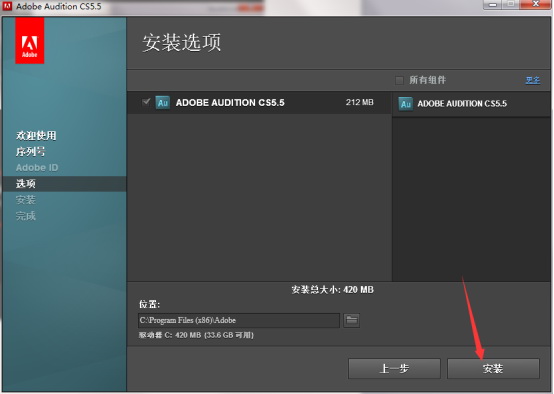
Task: Click the 安装 install button
Action: point(493,369)
